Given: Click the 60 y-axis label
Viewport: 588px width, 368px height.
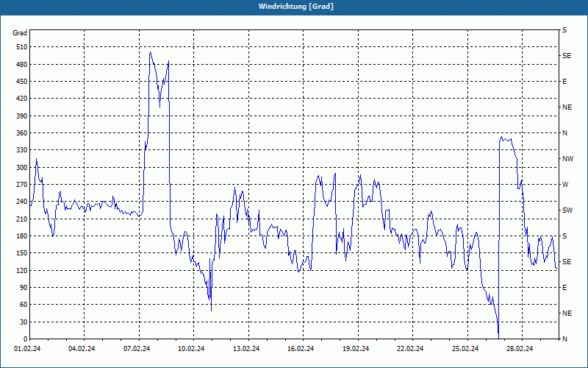Looking at the screenshot, I should [x=24, y=305].
